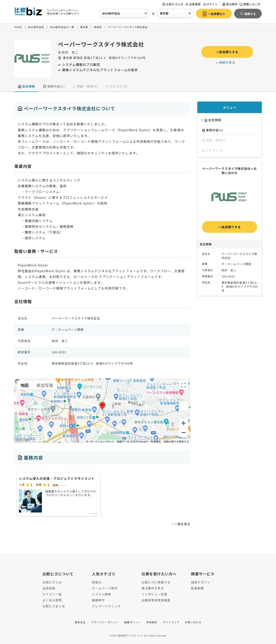Click the 新宿区 breadcrumb
Image resolution: width=276 pixels, height=644 pixels.
coord(98,27)
